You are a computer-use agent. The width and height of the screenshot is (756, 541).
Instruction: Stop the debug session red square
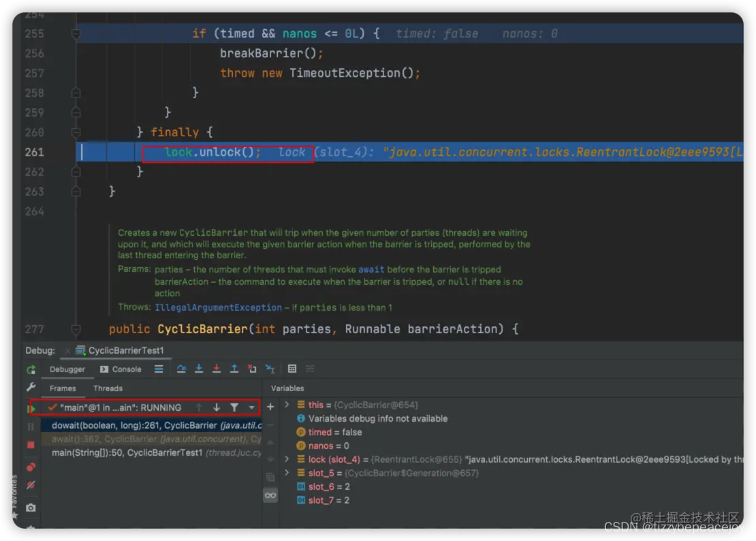tap(31, 444)
